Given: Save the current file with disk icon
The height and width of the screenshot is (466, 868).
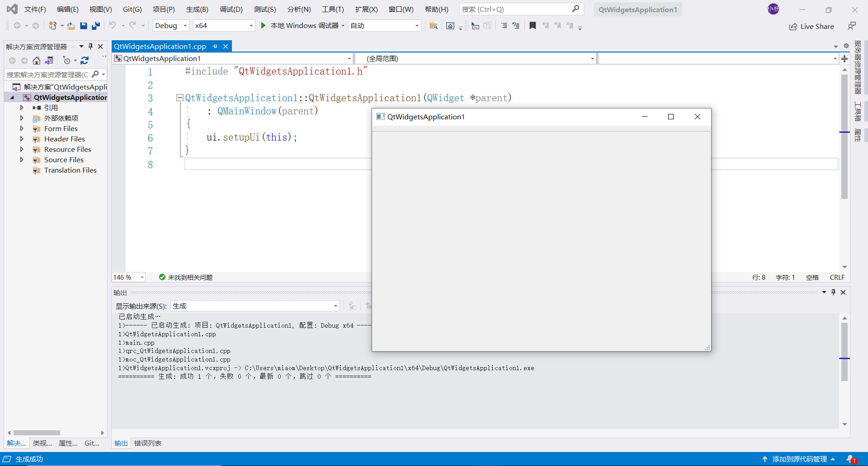Looking at the screenshot, I should [x=83, y=26].
